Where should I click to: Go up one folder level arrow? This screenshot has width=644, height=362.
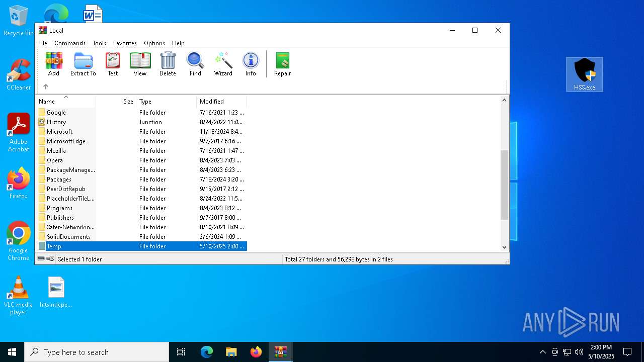(46, 86)
